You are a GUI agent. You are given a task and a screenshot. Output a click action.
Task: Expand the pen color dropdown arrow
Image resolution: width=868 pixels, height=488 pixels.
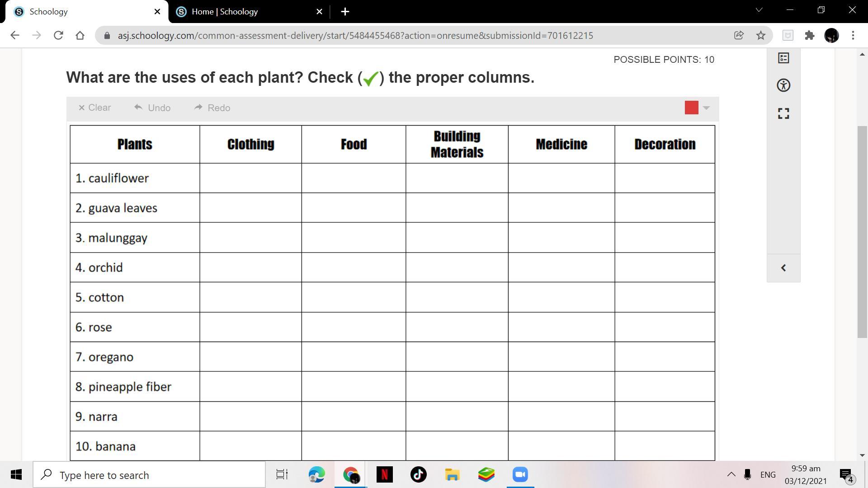pyautogui.click(x=706, y=108)
